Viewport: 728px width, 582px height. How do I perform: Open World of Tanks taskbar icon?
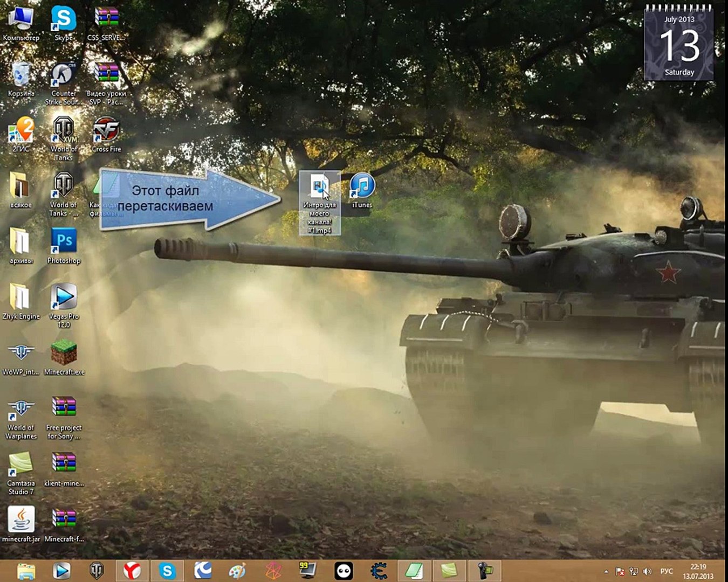click(97, 570)
